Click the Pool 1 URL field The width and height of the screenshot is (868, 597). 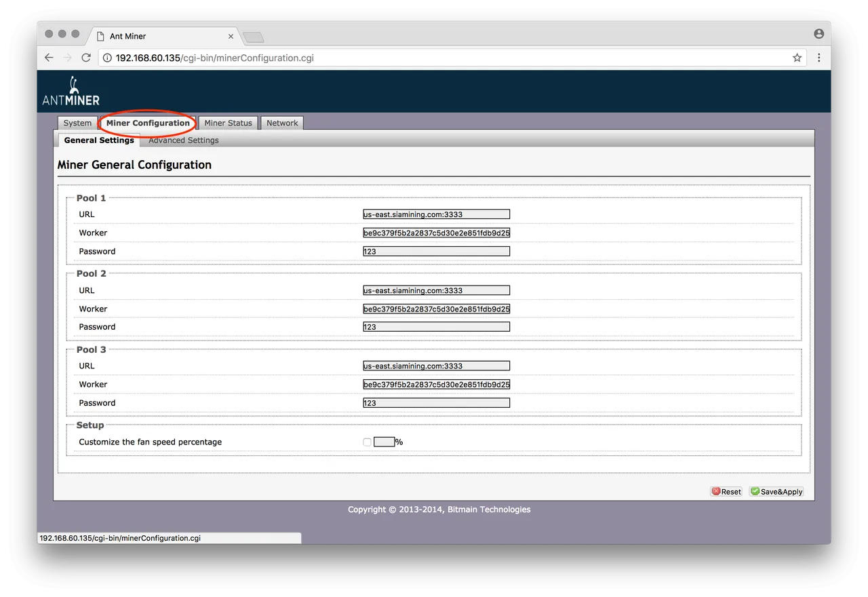pos(436,214)
